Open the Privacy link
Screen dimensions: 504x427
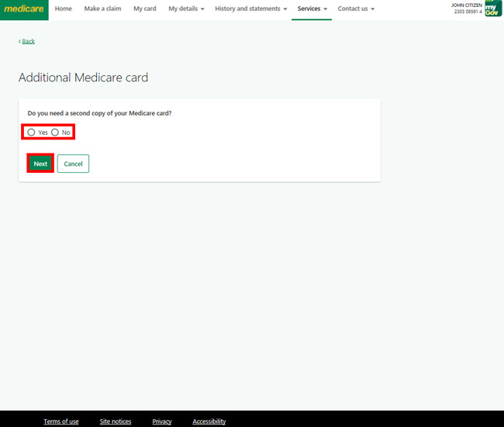point(162,422)
